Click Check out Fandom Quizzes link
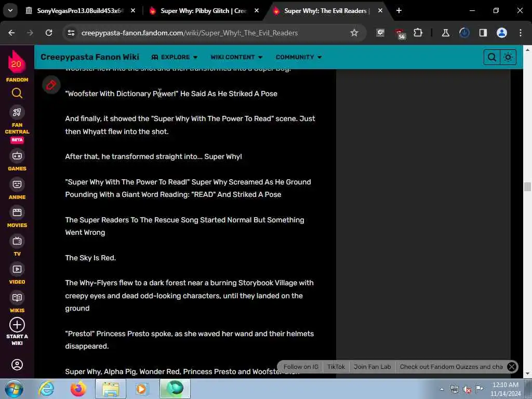Screen dimensions: 532x399 pos(451,367)
